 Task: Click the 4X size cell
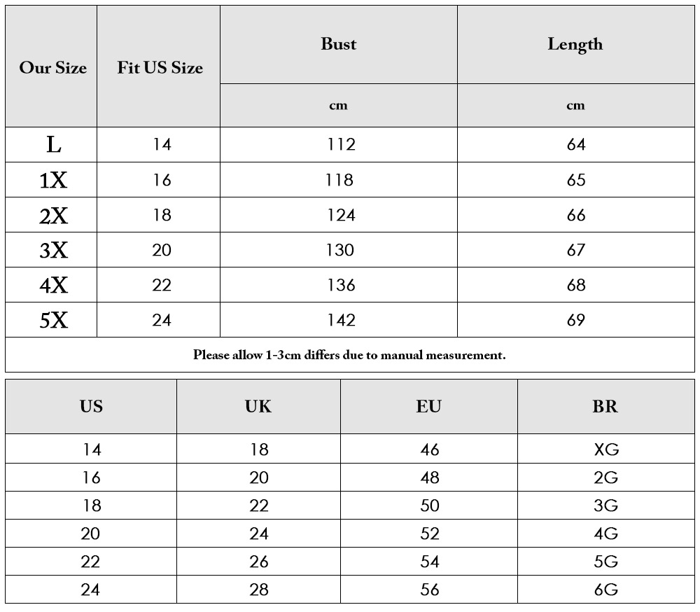pos(54,285)
